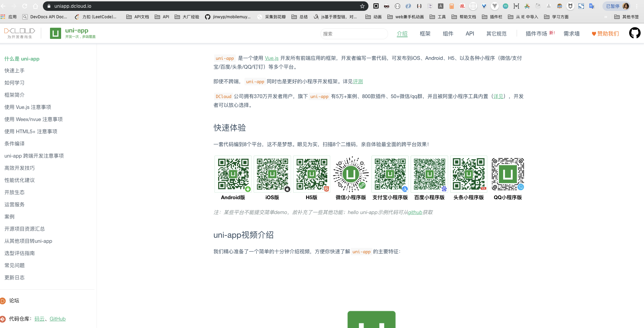The width and height of the screenshot is (644, 328).
Task: Go to the DCloud logo homepage
Action: [x=20, y=33]
